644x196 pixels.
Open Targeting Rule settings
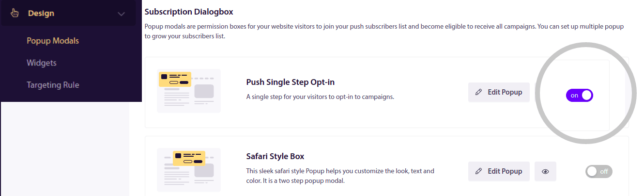pos(53,85)
